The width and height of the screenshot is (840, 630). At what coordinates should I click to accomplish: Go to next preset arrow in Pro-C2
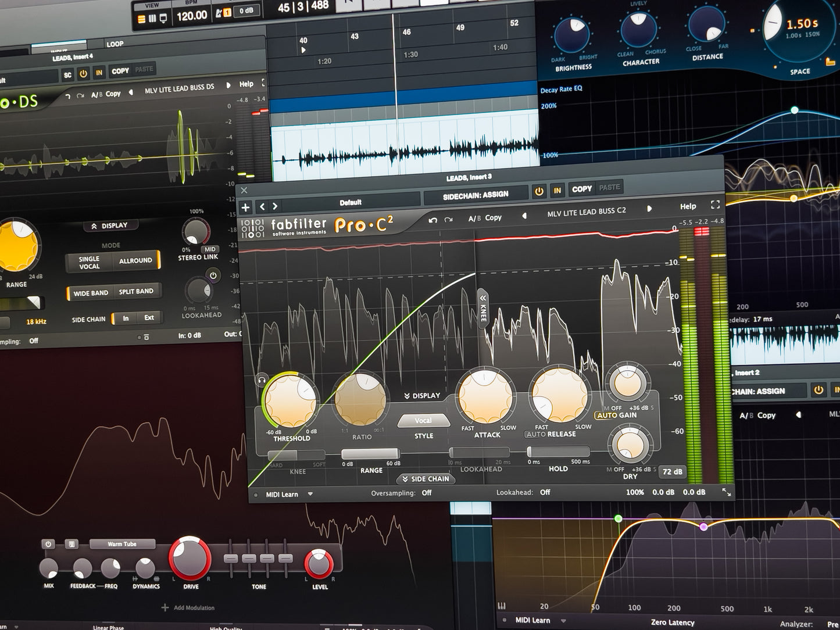[x=649, y=209]
